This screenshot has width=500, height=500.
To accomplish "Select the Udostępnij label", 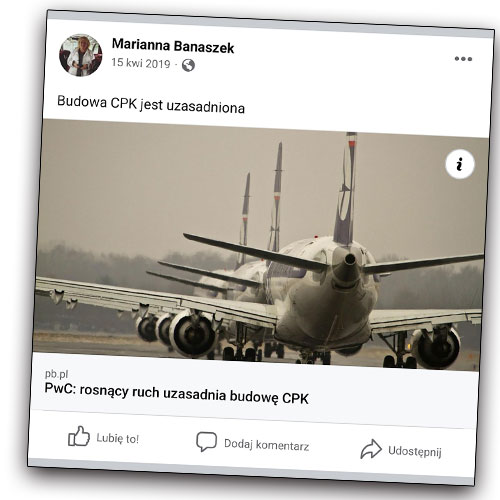I will [x=415, y=451].
